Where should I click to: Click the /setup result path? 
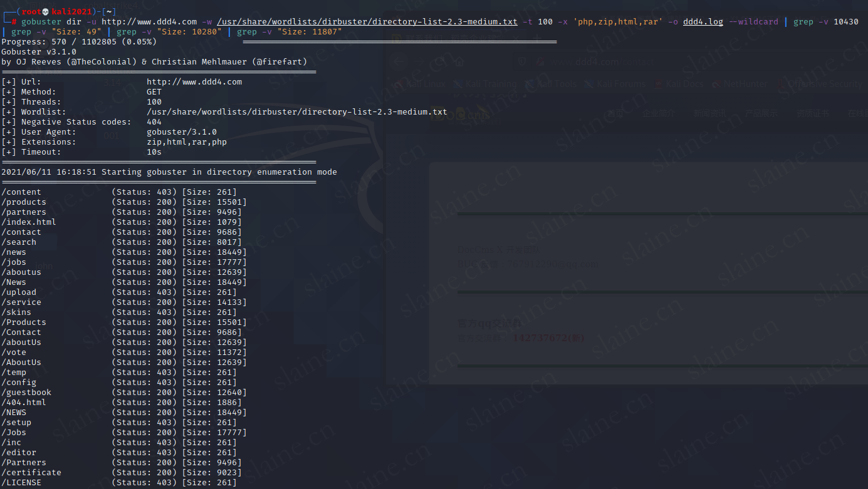(x=16, y=423)
